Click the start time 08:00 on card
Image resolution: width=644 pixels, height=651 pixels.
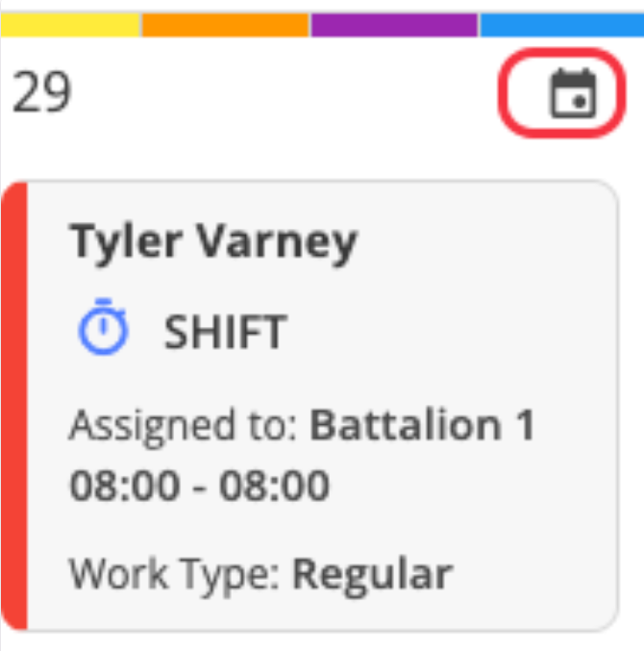click(125, 485)
